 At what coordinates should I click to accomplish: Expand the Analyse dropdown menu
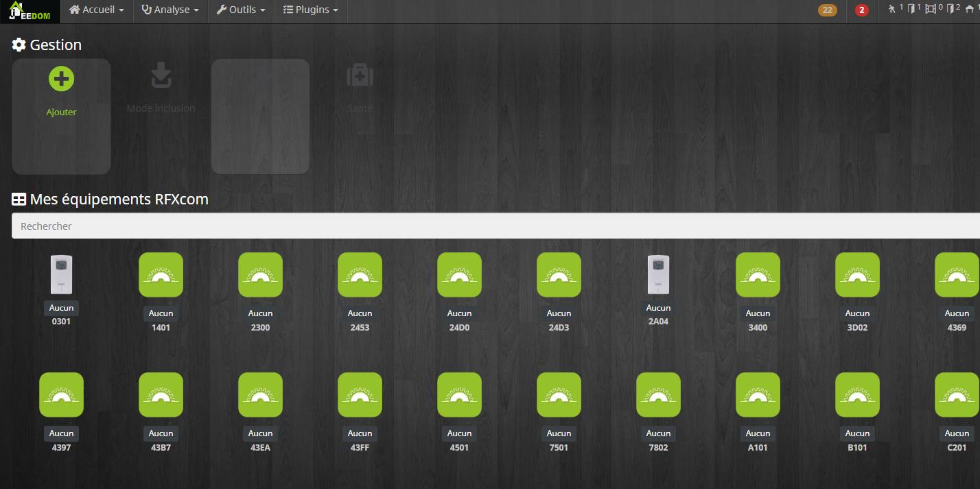tap(170, 10)
